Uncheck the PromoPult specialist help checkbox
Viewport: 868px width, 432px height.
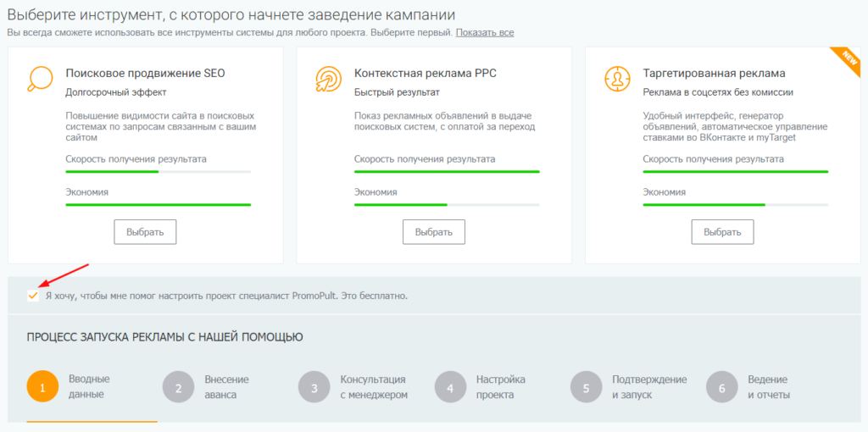(33, 296)
